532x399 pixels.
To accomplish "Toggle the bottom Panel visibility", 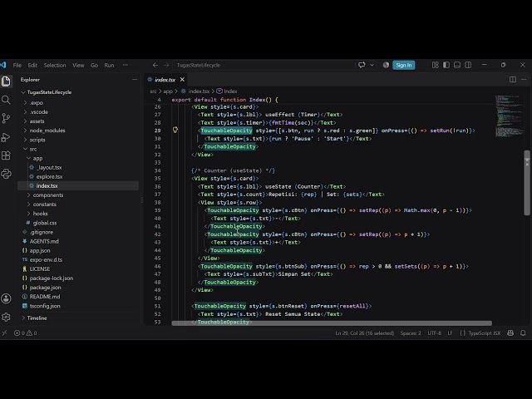I will 457,65.
